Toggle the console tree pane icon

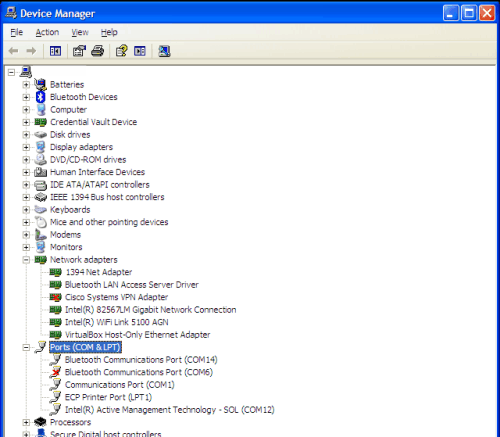[x=55, y=51]
